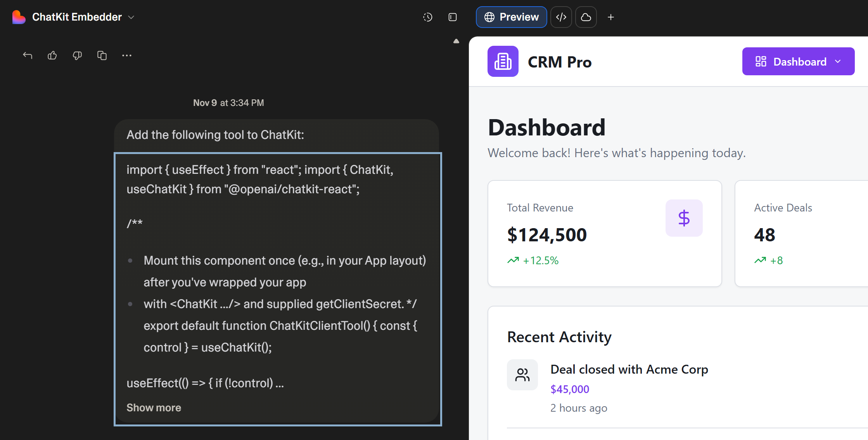The height and width of the screenshot is (440, 868).
Task: Copy the message using the copy icon
Action: (x=102, y=55)
